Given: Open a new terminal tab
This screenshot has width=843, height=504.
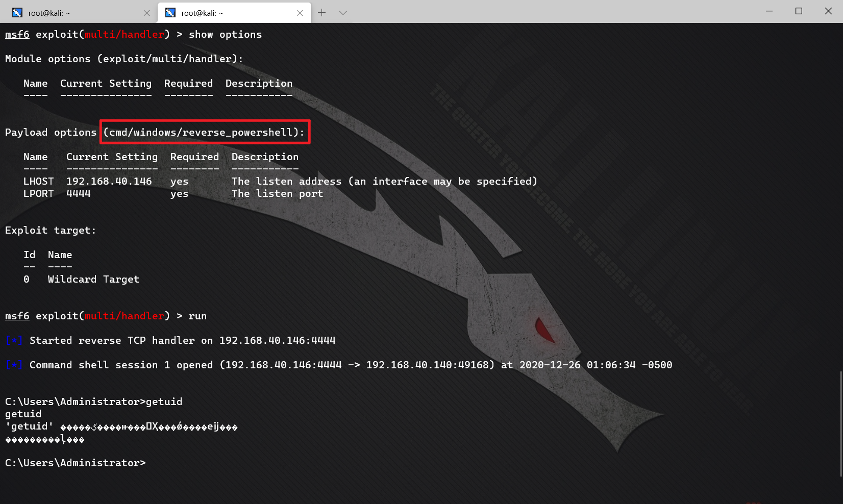Looking at the screenshot, I should (x=321, y=13).
